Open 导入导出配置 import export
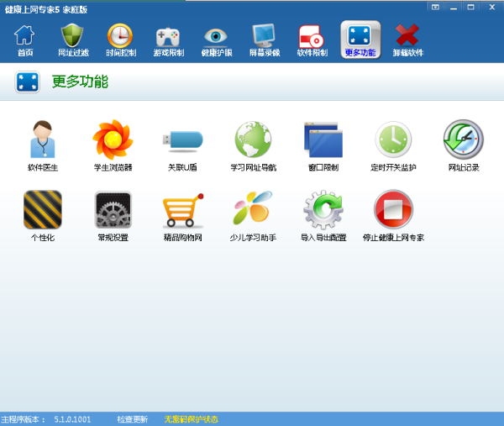504x426 pixels. [323, 210]
